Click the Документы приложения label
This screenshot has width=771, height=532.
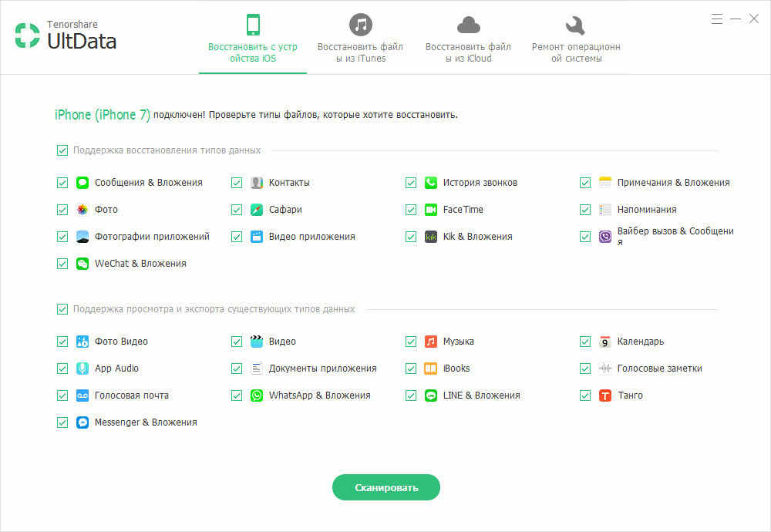(322, 369)
